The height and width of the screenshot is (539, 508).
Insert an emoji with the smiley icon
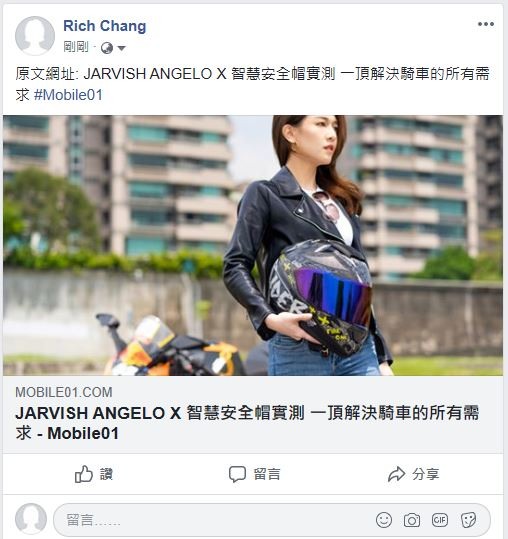[x=384, y=520]
